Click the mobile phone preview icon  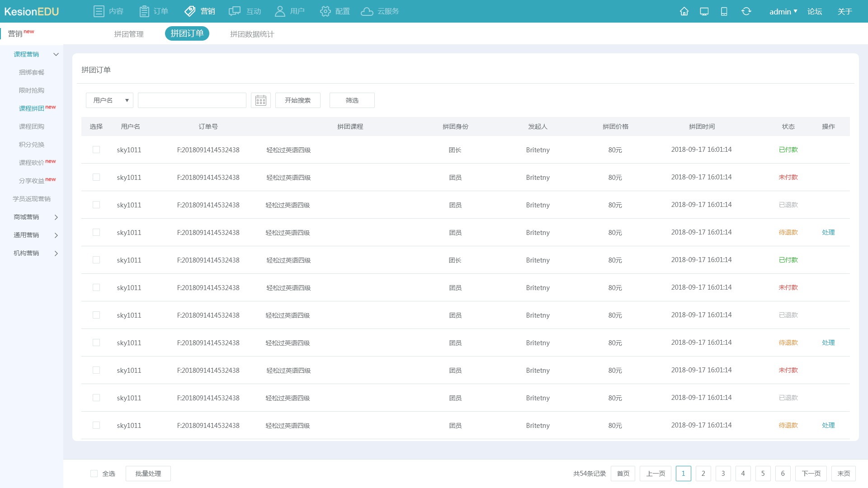click(724, 11)
